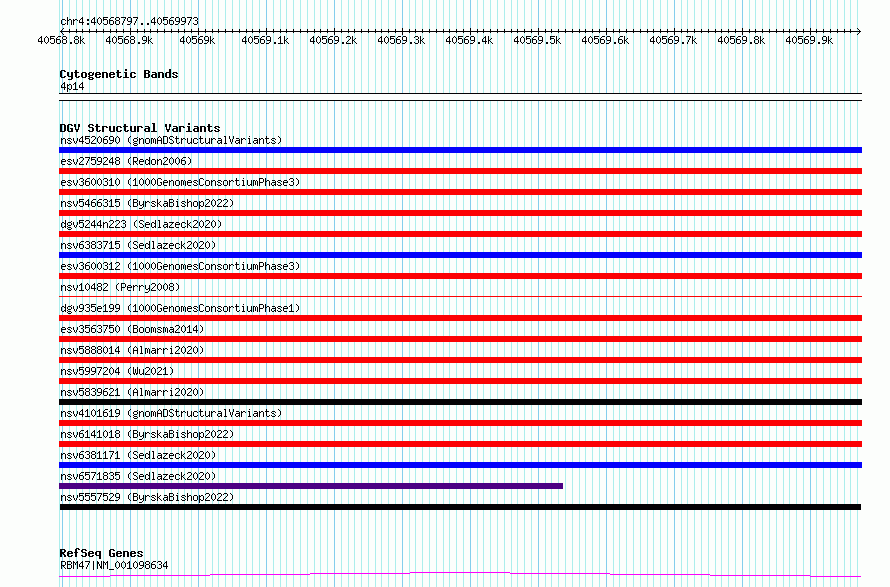Screen dimensions: 890x587
Task: Open variant esv3600312 label
Action: click(x=180, y=266)
